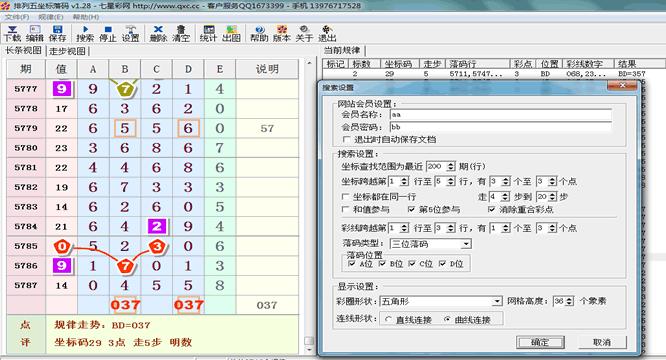Click the 退出 exit toolbar icon
This screenshot has width=666, height=360.
[x=327, y=34]
